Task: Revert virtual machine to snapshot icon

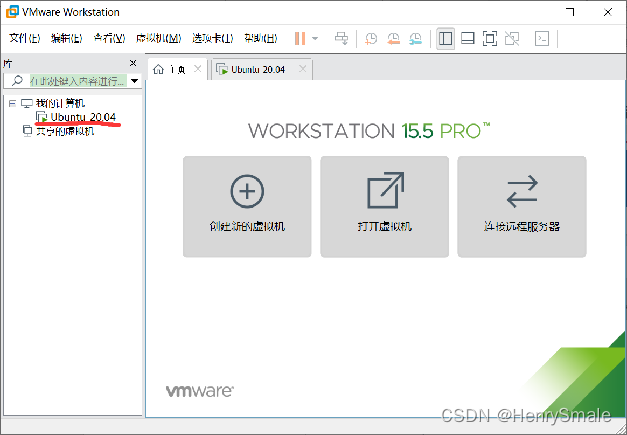Action: [393, 38]
